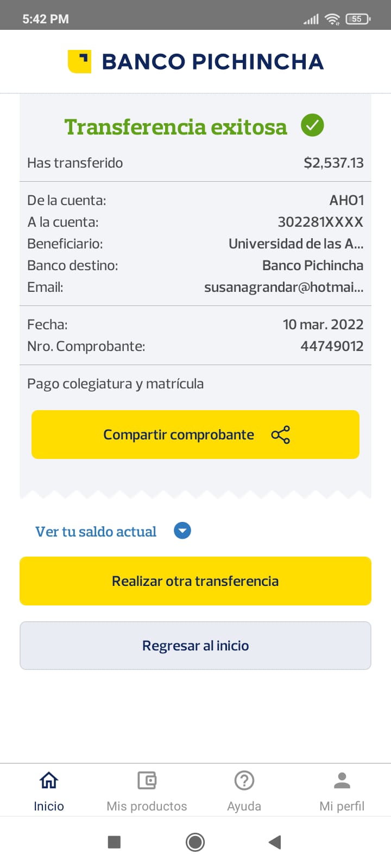Viewport: 391px width, 868px height.
Task: Switch to the Ayuda tab
Action: pyautogui.click(x=244, y=806)
